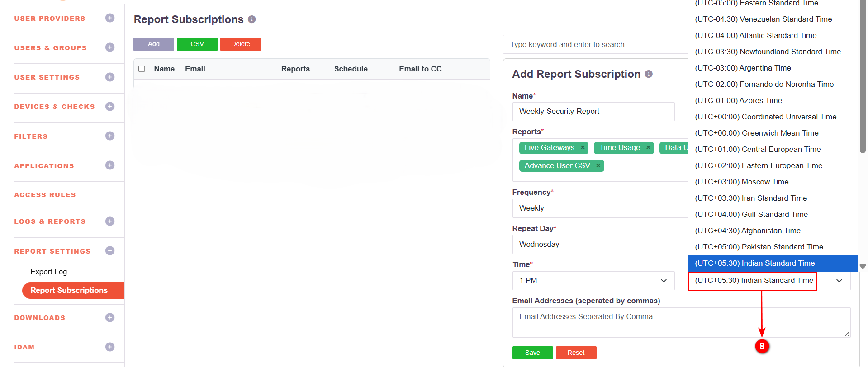The width and height of the screenshot is (868, 367).
Task: Open Export Log in sidebar
Action: [x=49, y=272]
